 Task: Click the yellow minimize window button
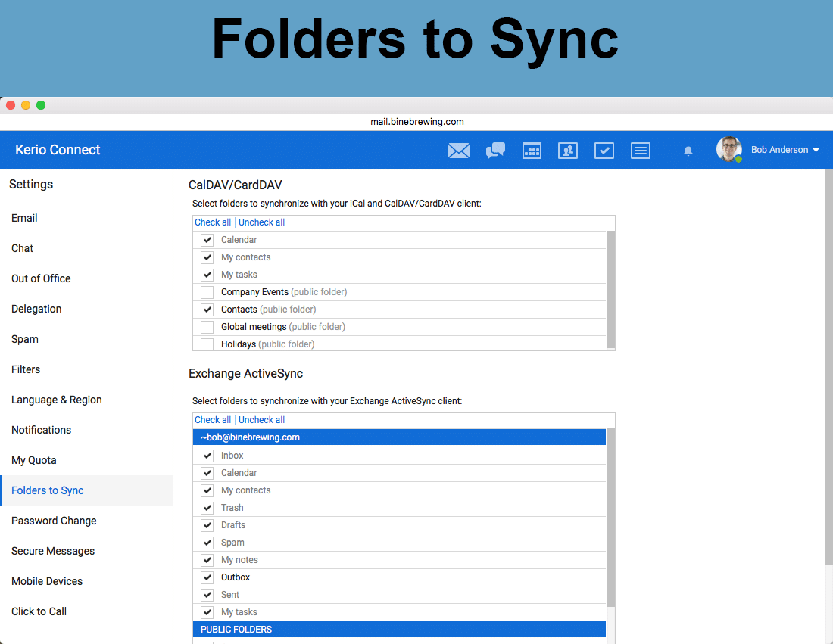point(26,105)
